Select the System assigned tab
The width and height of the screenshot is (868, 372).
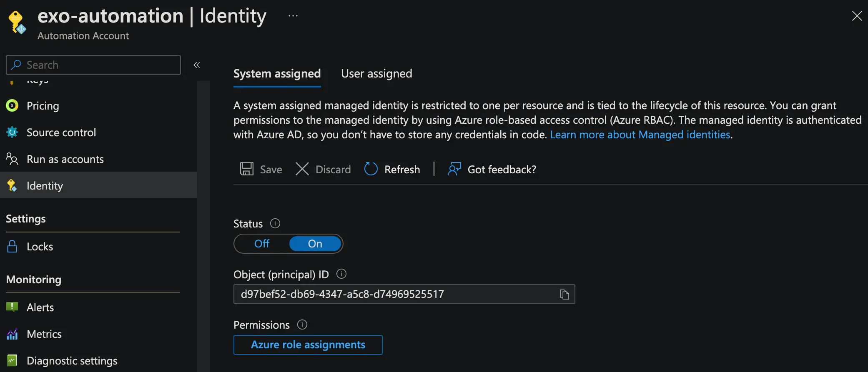pos(277,74)
